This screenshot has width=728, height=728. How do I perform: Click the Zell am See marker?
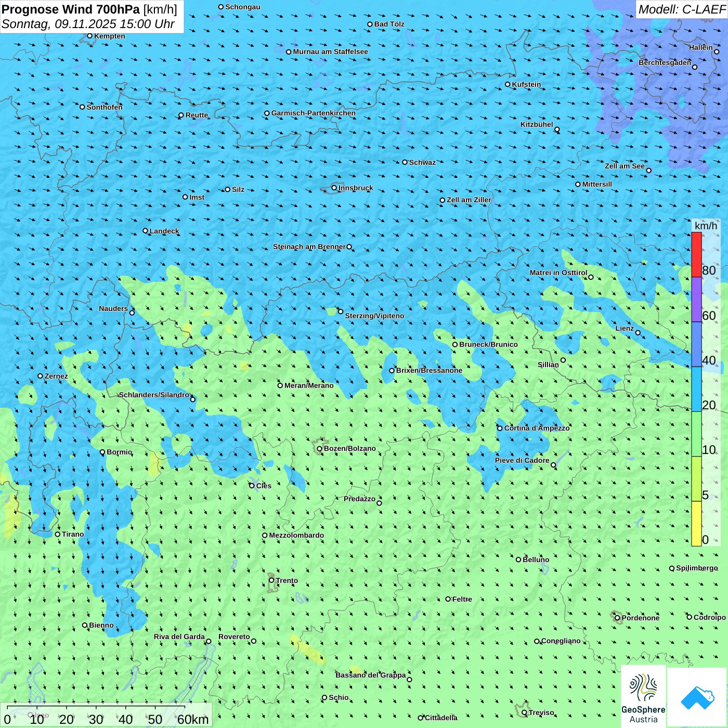(648, 170)
